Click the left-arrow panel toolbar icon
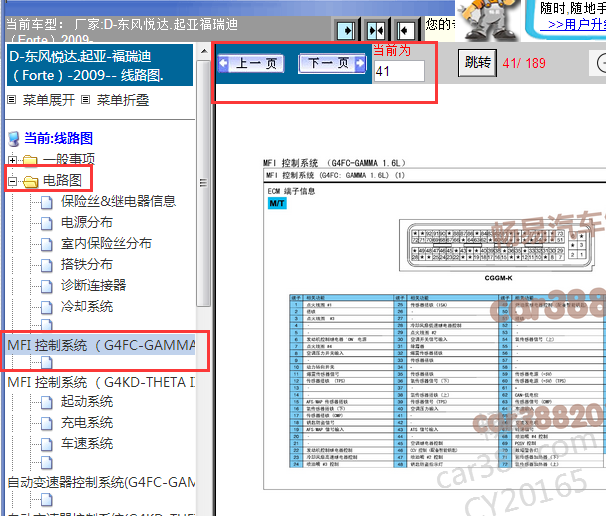Viewport: 606px width, 516px height. click(x=405, y=30)
